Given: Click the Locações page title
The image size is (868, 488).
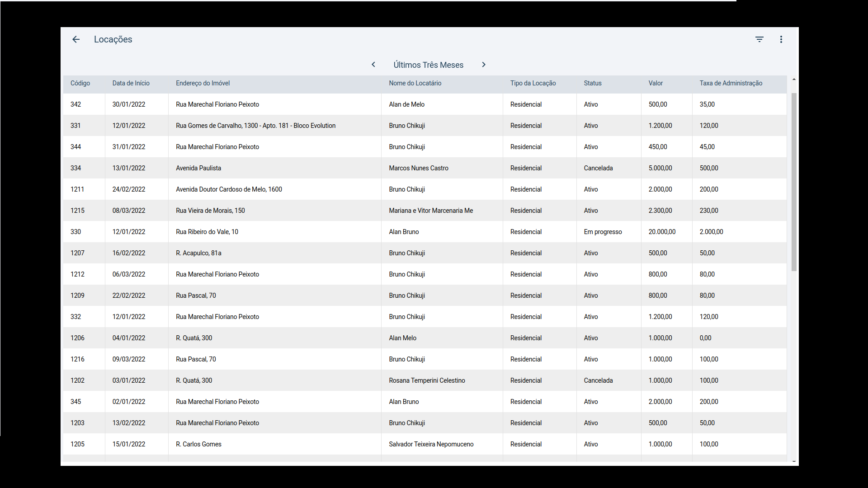Looking at the screenshot, I should [113, 39].
